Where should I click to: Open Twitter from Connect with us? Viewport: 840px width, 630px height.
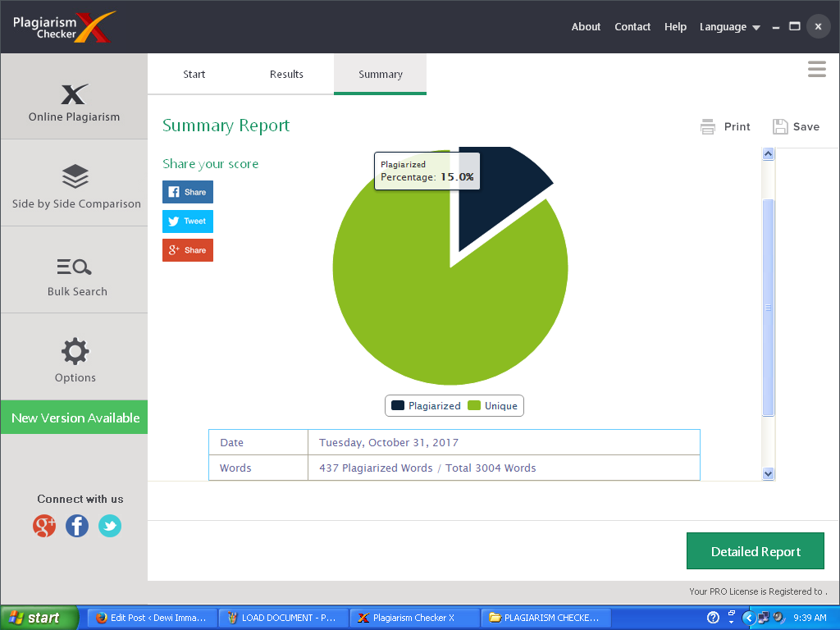pos(109,526)
